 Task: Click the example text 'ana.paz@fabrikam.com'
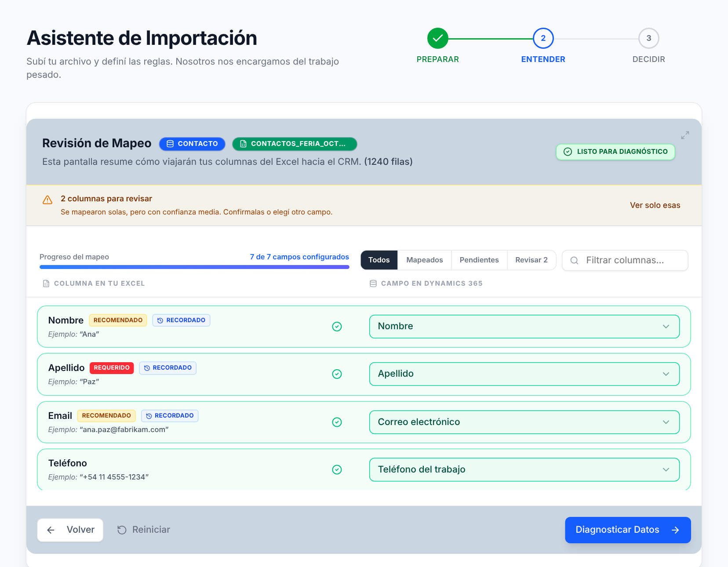pyautogui.click(x=124, y=430)
